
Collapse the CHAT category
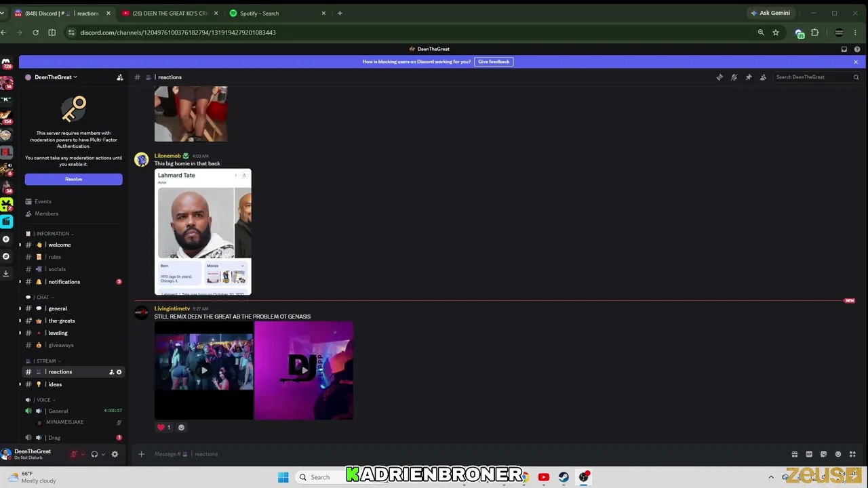coord(43,298)
